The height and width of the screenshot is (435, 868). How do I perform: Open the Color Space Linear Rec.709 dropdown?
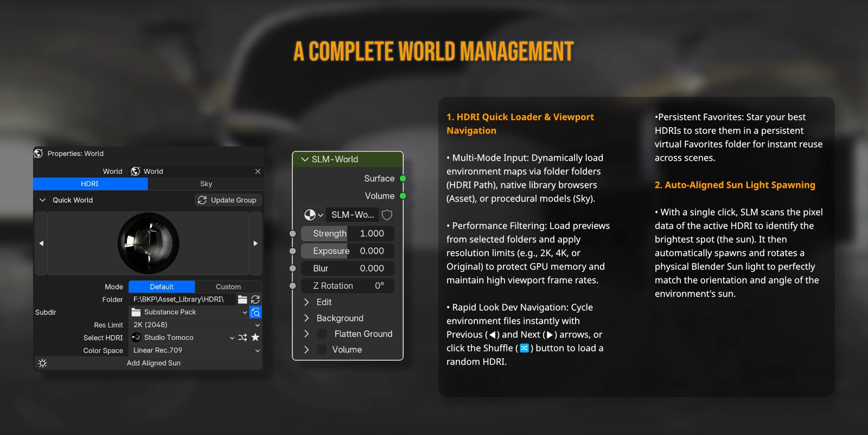click(x=195, y=350)
